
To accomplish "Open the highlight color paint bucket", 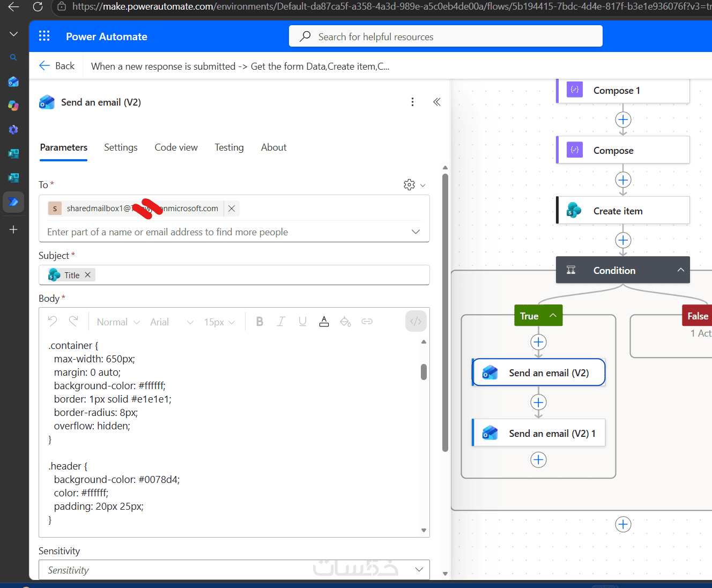I will click(345, 322).
